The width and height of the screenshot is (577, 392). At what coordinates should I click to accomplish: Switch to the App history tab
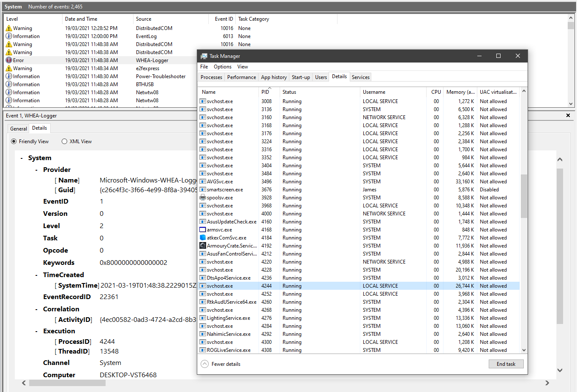[x=274, y=77]
